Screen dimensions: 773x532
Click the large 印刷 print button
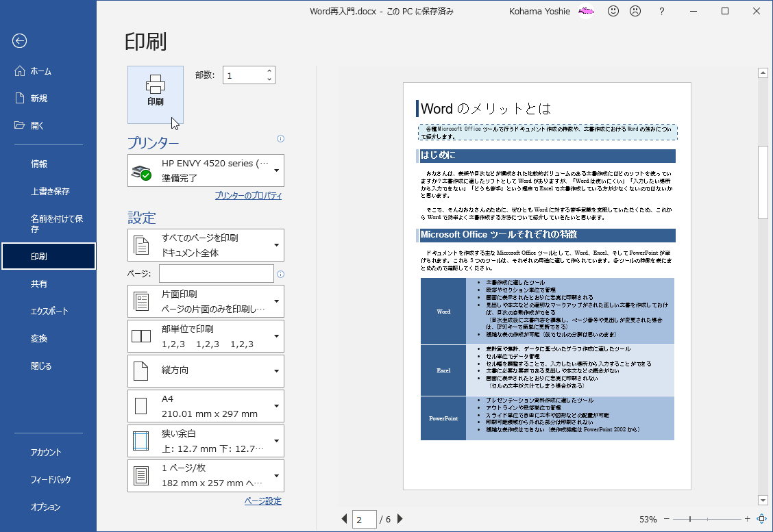pyautogui.click(x=156, y=94)
